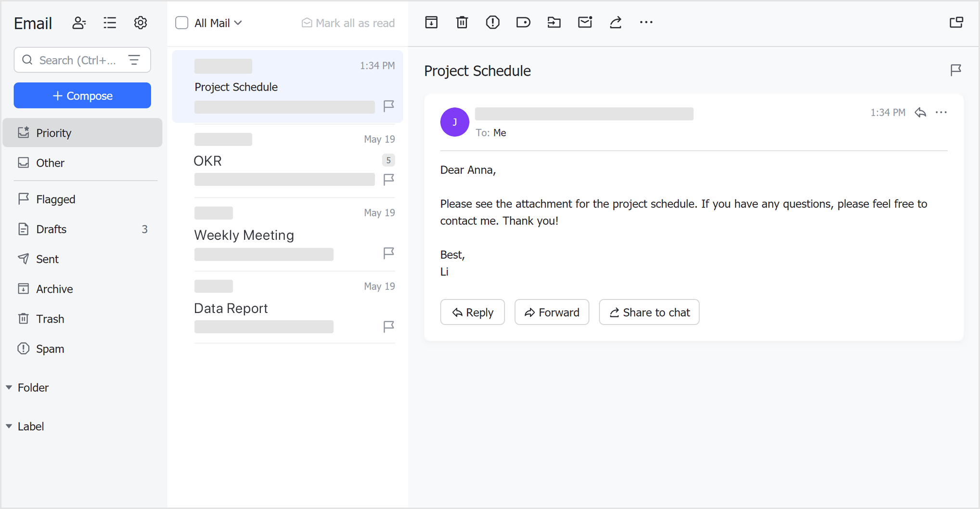
Task: Click the search mail input field
Action: pyautogui.click(x=77, y=60)
